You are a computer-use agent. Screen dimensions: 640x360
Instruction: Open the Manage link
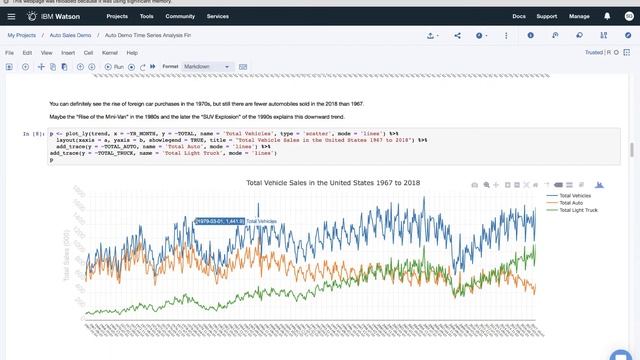pyautogui.click(x=579, y=16)
